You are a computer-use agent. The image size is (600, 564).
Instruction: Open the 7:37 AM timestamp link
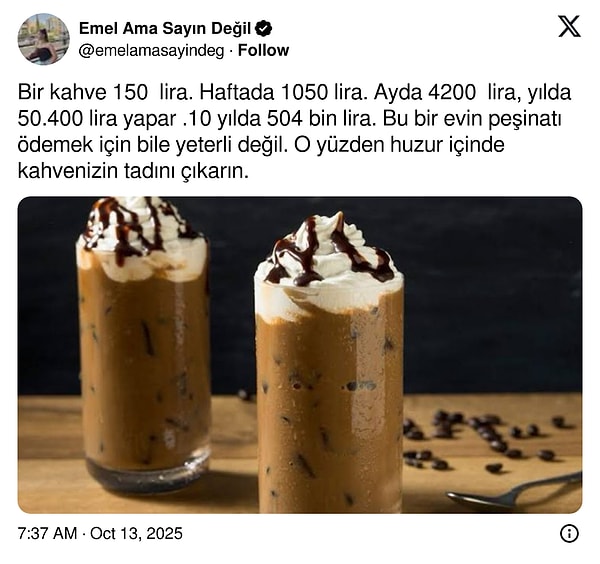[47, 533]
